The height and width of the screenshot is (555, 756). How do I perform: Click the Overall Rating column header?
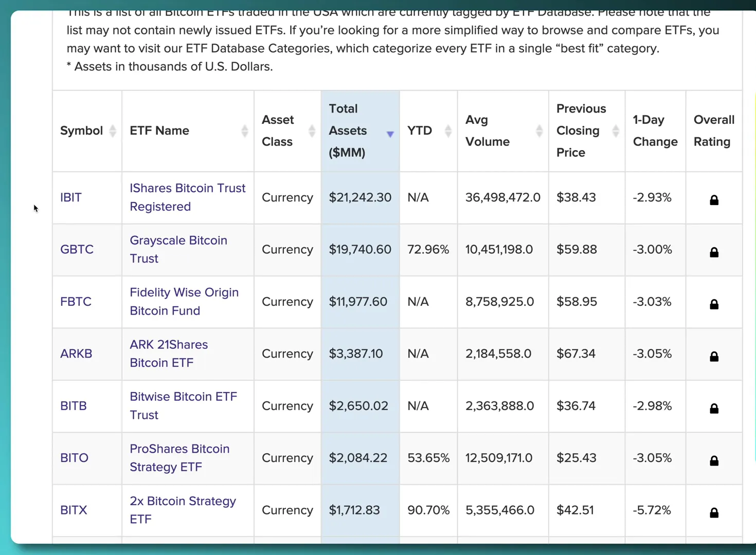coord(714,131)
